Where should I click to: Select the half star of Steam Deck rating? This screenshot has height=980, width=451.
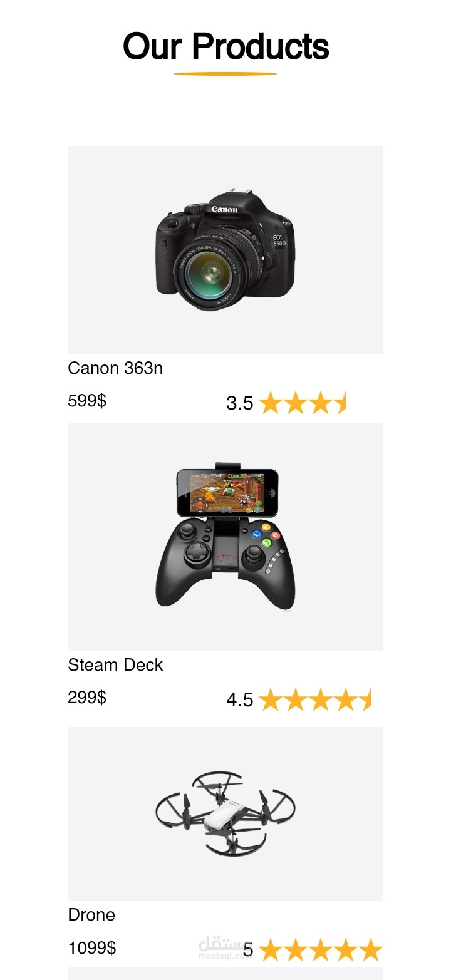[x=365, y=699]
